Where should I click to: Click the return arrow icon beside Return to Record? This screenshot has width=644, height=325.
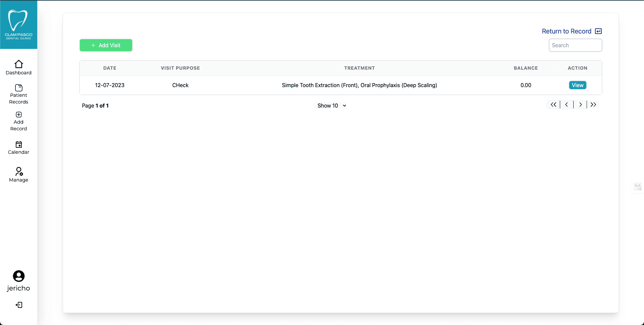click(599, 31)
